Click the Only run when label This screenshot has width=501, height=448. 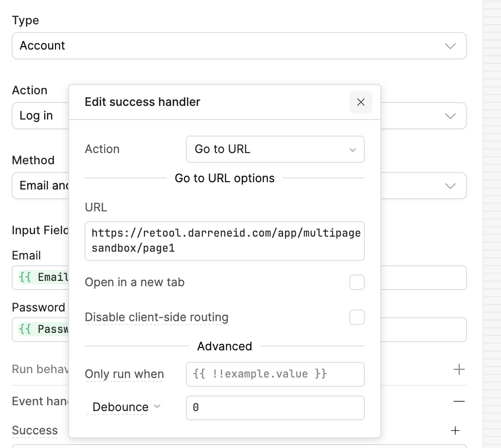point(125,374)
